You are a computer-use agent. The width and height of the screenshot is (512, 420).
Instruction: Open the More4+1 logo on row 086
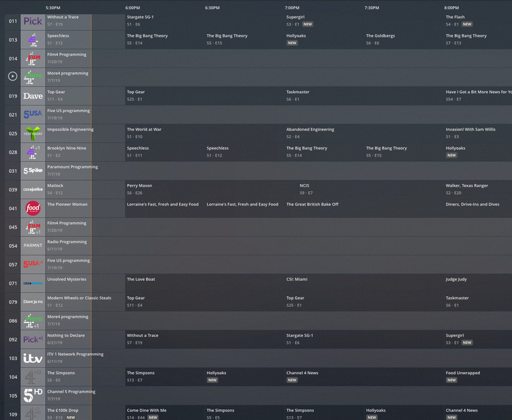(33, 321)
